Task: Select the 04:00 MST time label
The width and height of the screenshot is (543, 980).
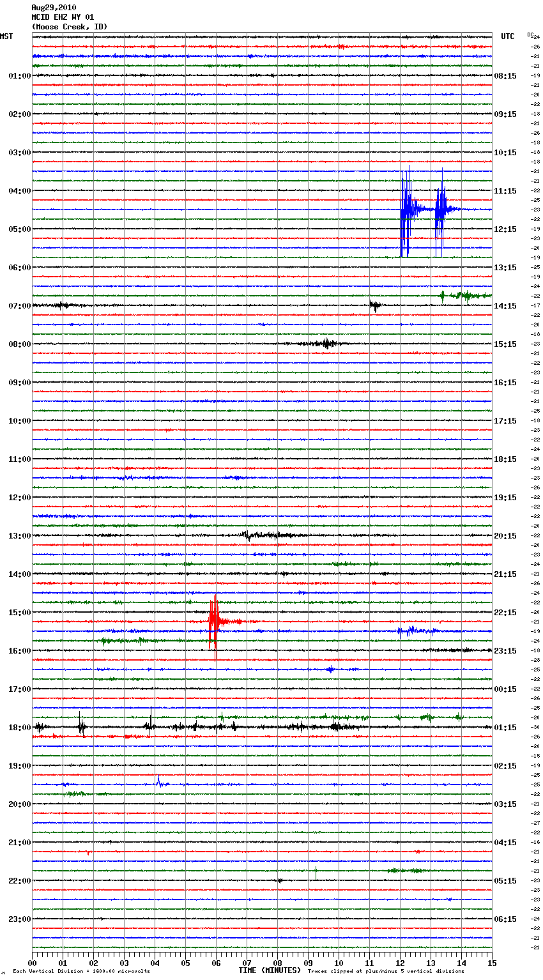Action: click(20, 191)
